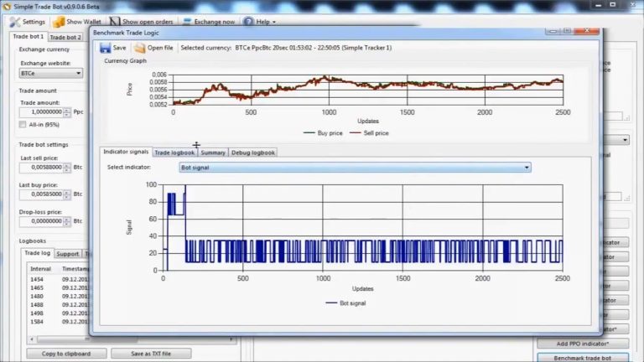Switch to the Indicator signals tab
The height and width of the screenshot is (362, 644).
[126, 152]
